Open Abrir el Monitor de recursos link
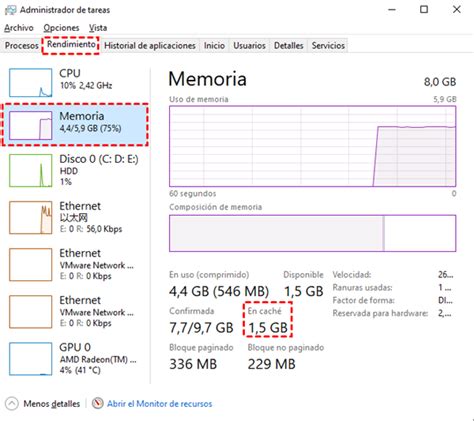This screenshot has height=421, width=474. tap(159, 404)
